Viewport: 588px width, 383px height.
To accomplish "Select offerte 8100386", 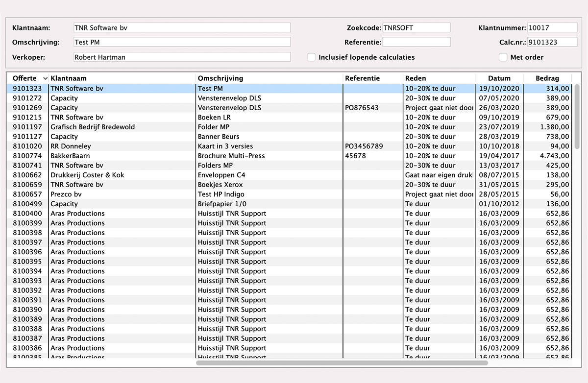I will 27,348.
